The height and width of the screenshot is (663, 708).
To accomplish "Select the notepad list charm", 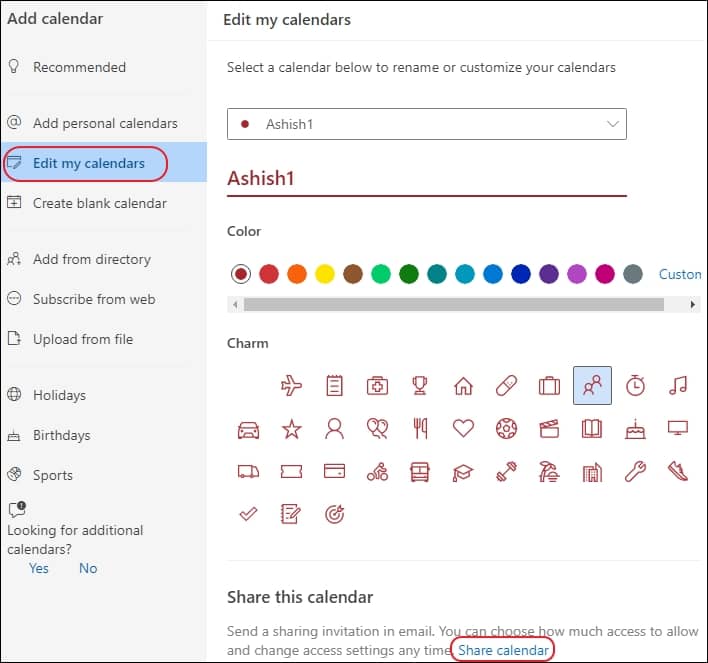I will click(334, 386).
